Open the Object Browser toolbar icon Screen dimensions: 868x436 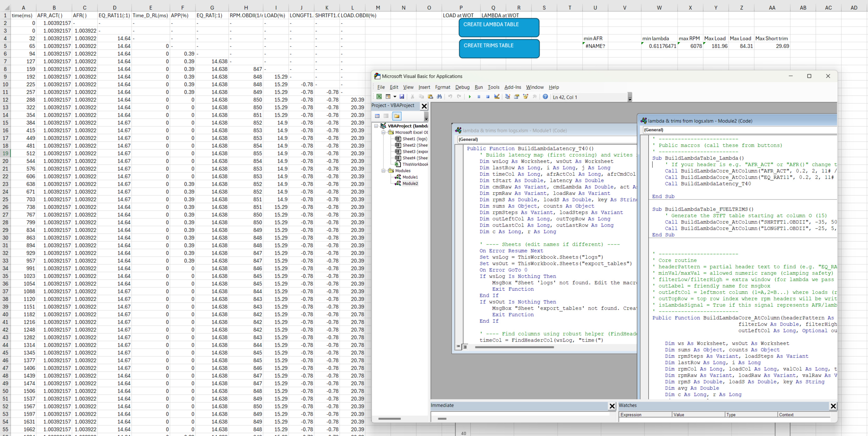[525, 97]
